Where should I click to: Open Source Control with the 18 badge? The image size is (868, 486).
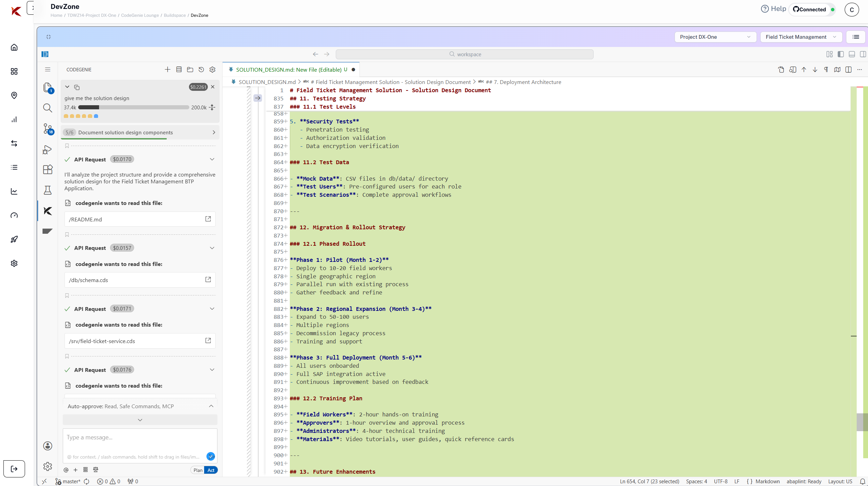[x=48, y=129]
